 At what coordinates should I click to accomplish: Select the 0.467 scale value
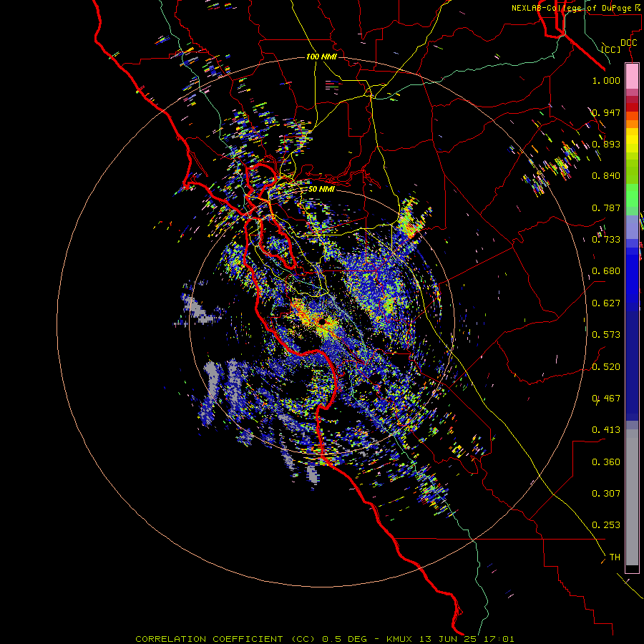pos(606,399)
